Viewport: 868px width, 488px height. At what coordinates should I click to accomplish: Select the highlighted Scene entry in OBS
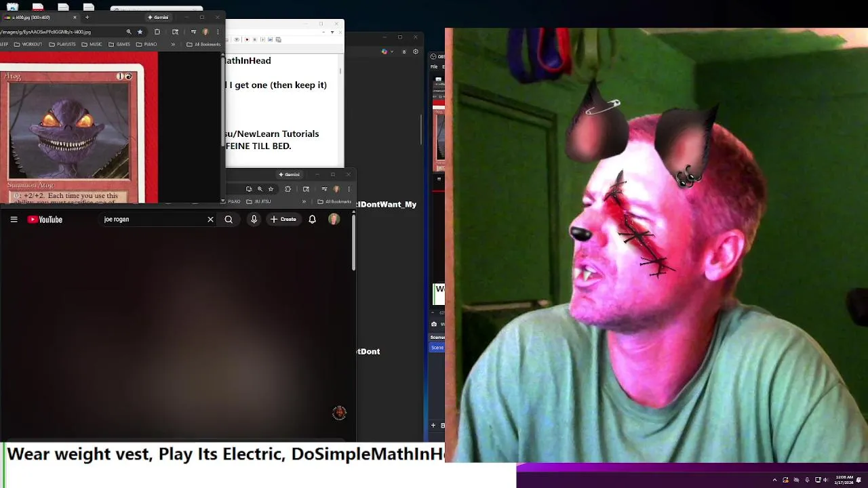pyautogui.click(x=437, y=348)
